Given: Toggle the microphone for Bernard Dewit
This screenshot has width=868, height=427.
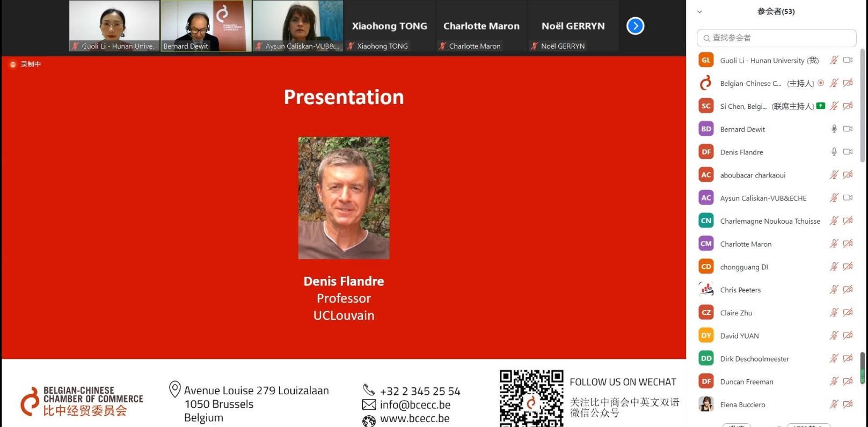Looking at the screenshot, I should [834, 129].
